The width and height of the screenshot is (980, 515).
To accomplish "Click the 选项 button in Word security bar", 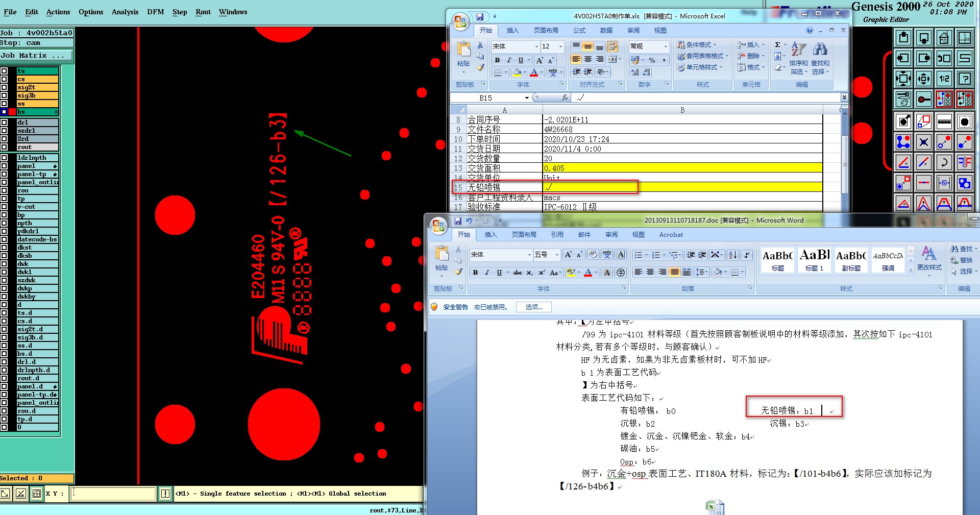I will pos(534,307).
